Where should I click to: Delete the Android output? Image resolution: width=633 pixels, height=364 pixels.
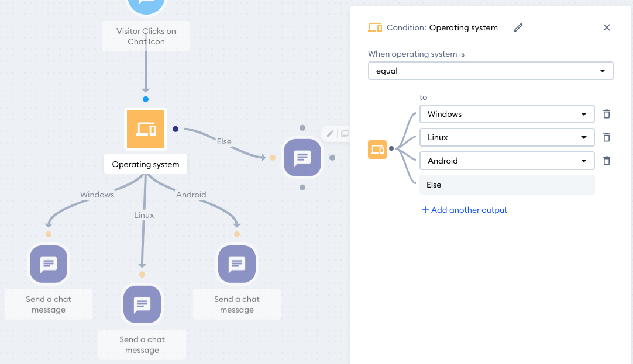606,161
